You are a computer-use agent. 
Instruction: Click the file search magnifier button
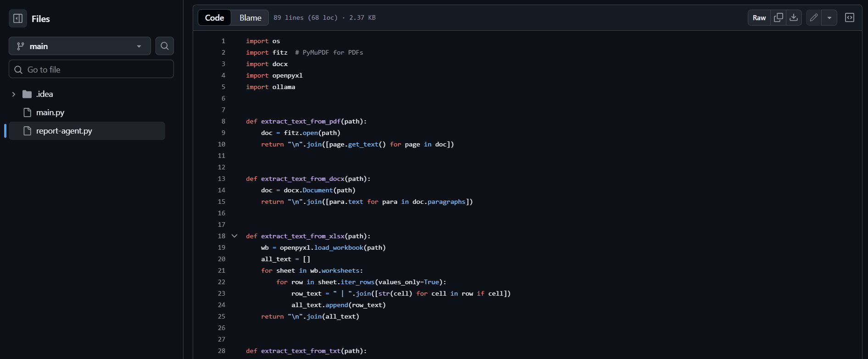click(164, 46)
